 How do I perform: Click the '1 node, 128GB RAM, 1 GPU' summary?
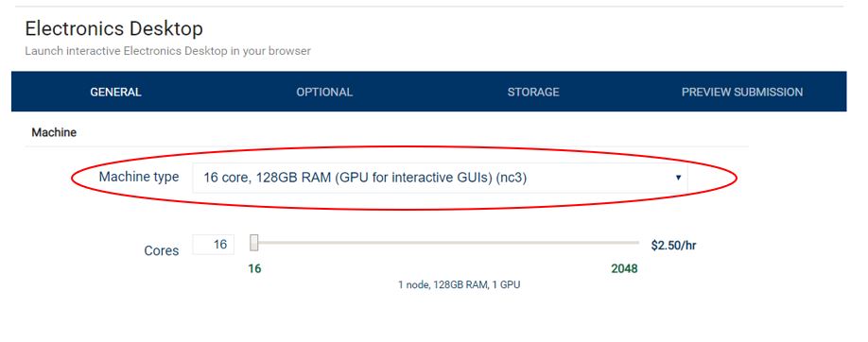459,285
